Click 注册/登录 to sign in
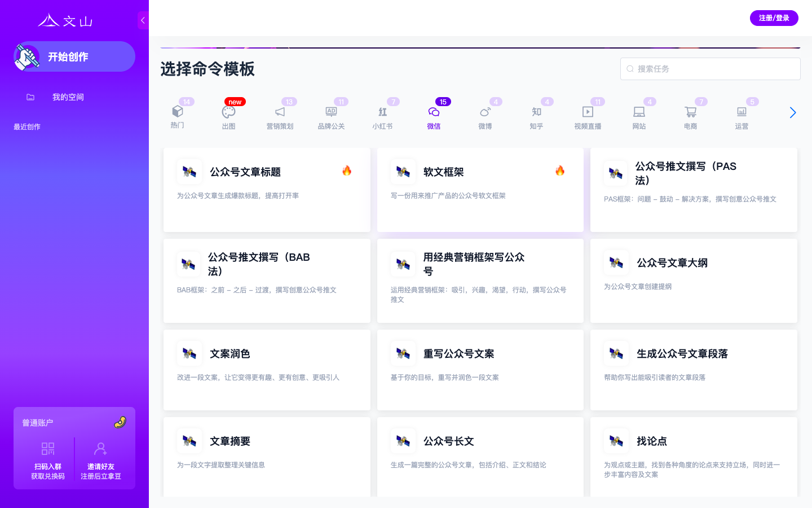 click(774, 17)
